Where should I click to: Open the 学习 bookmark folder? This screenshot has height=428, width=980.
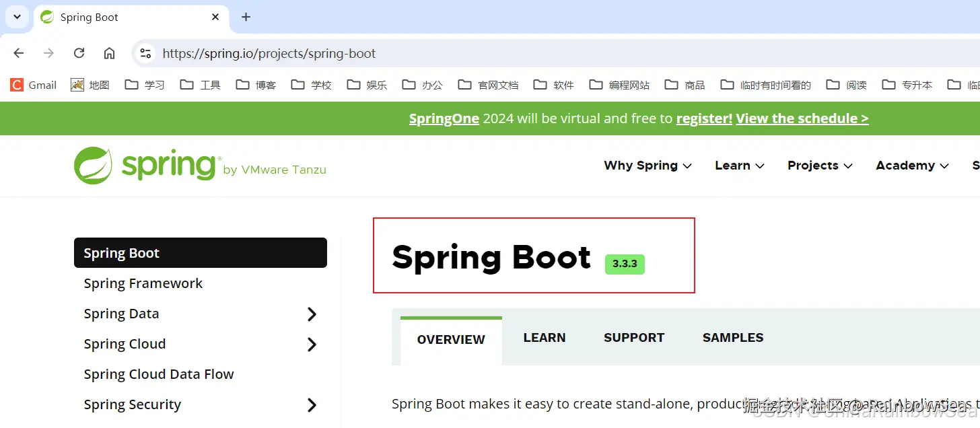pyautogui.click(x=145, y=85)
